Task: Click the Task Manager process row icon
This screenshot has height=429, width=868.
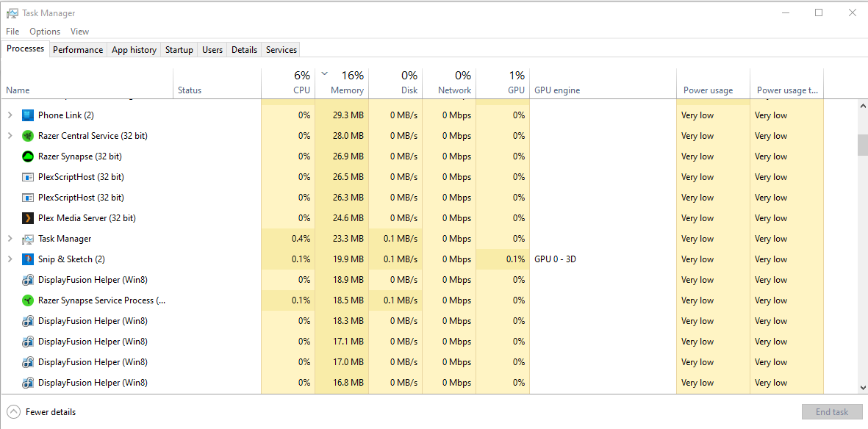Action: tap(28, 239)
